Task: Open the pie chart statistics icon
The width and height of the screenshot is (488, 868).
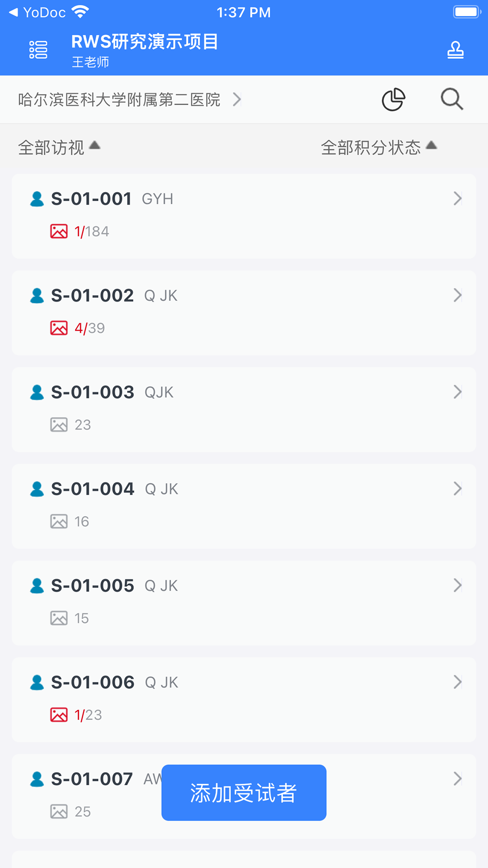Action: click(x=394, y=99)
